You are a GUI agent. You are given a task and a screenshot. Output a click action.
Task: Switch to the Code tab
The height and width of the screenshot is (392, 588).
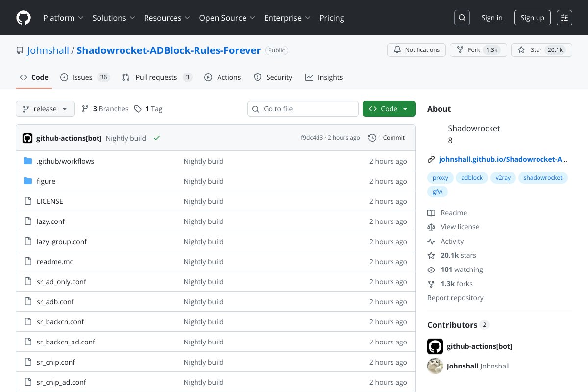34,77
